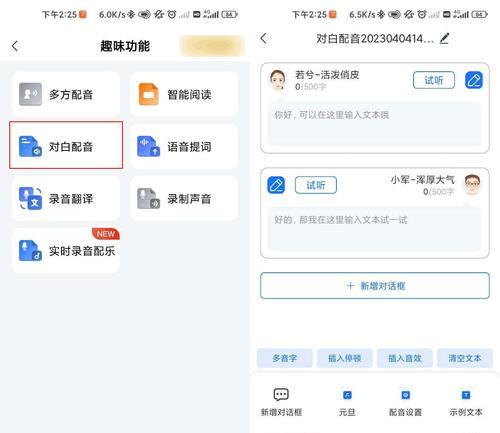Click the 你好 text input box

point(375,124)
